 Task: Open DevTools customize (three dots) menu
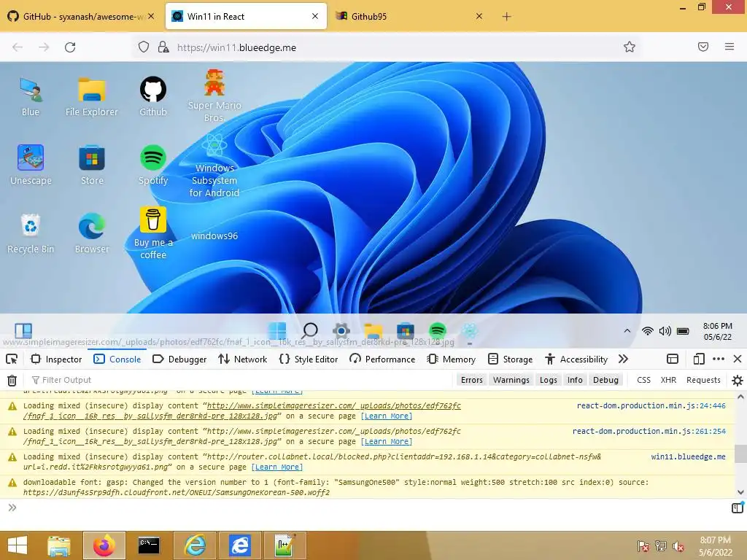(x=719, y=359)
